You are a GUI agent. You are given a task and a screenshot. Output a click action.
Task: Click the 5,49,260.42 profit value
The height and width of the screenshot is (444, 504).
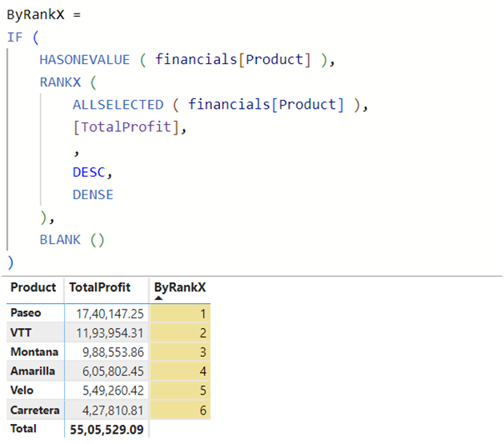pyautogui.click(x=113, y=391)
